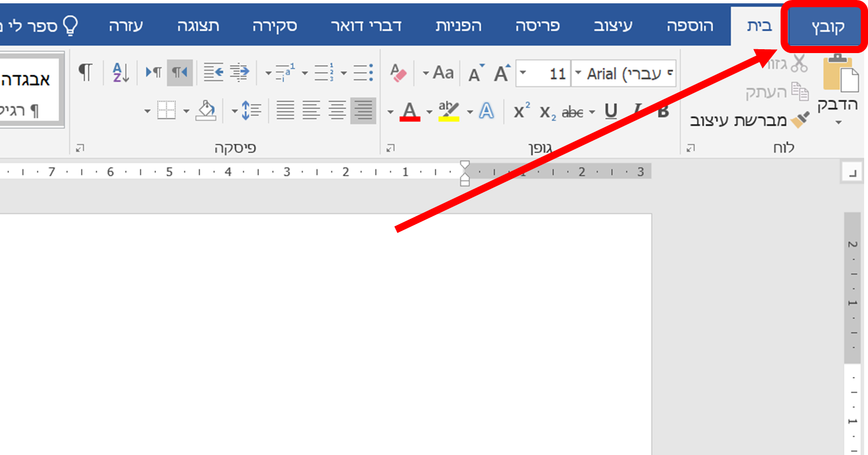
Task: Open the Text Effects dropdown arrow
Action: pyautogui.click(x=470, y=112)
